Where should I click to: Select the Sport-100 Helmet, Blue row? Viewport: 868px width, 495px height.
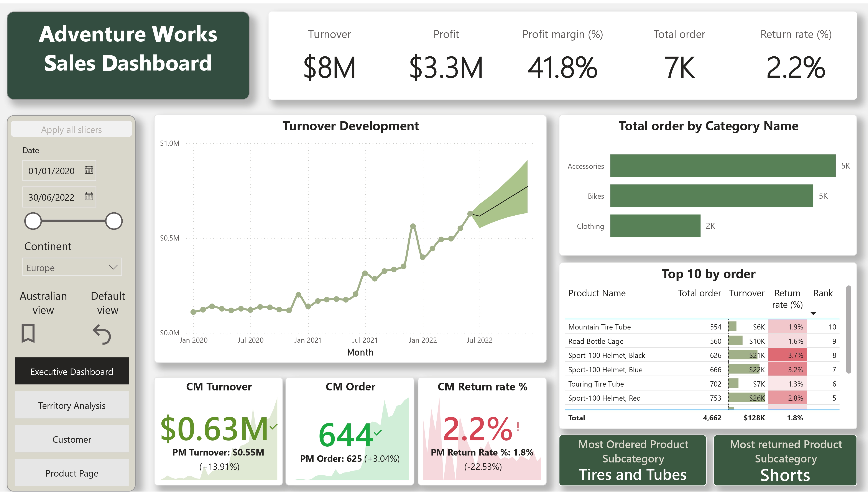click(x=702, y=370)
